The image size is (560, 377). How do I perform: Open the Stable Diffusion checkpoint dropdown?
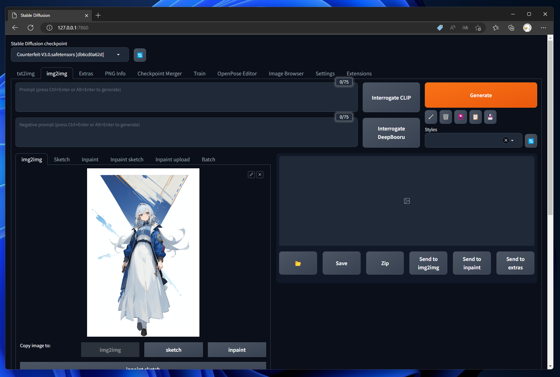(x=70, y=55)
